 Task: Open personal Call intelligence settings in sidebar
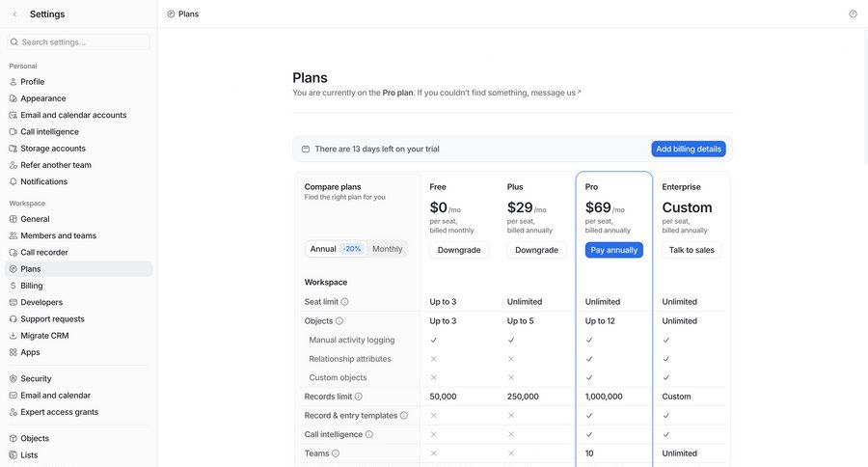pos(79,132)
